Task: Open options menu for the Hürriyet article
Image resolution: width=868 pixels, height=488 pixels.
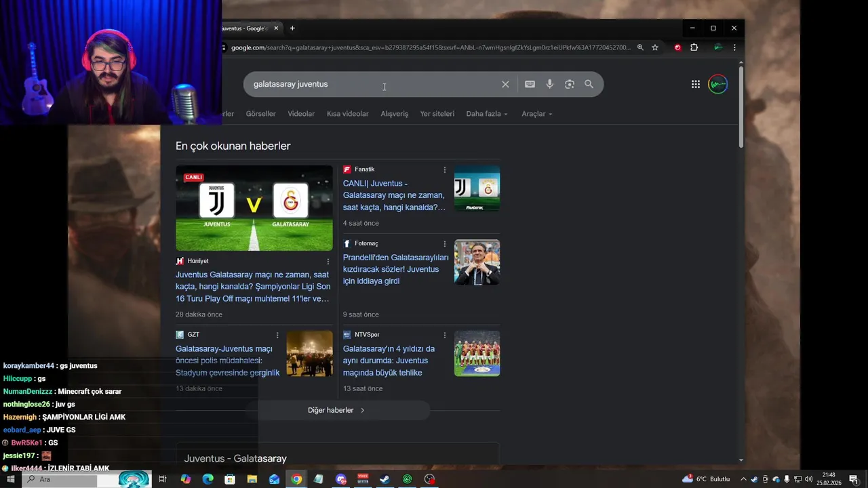Action: coord(328,262)
